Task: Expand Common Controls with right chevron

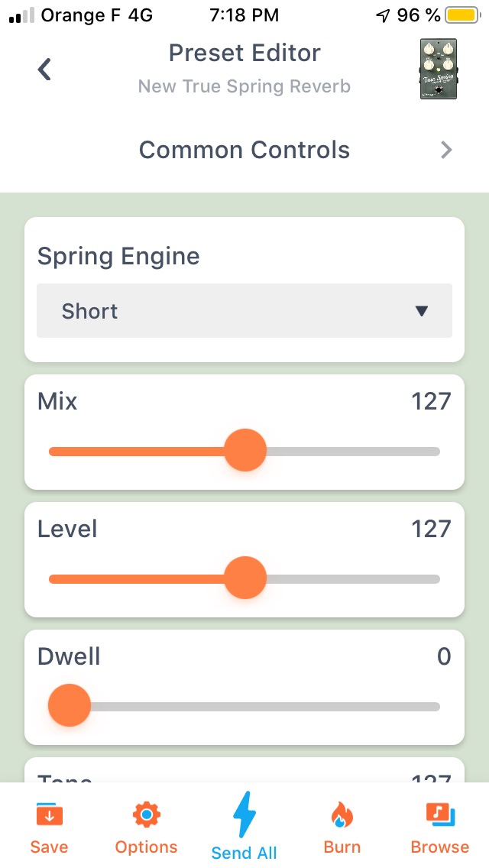Action: (447, 150)
